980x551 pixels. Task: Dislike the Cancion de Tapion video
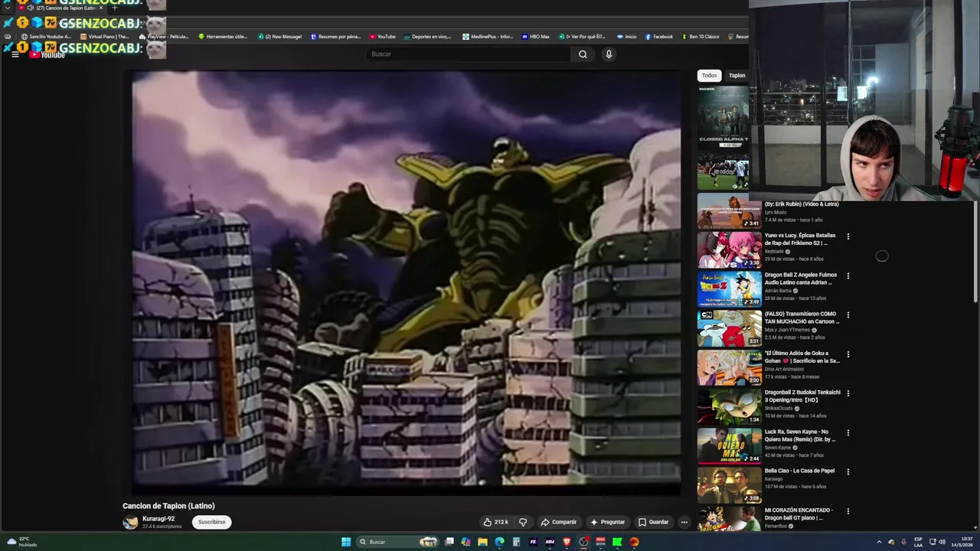click(x=523, y=522)
